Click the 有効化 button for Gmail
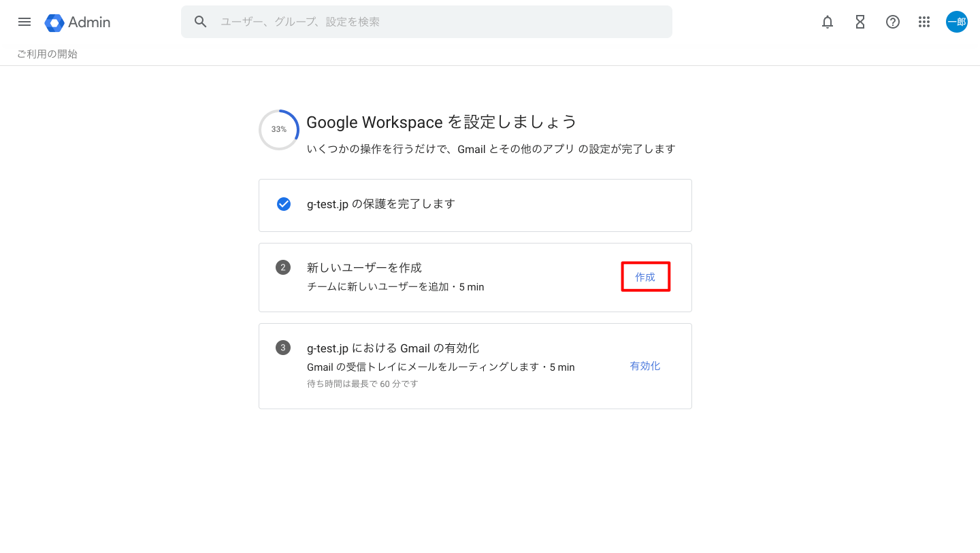The image size is (980, 553). pyautogui.click(x=645, y=366)
